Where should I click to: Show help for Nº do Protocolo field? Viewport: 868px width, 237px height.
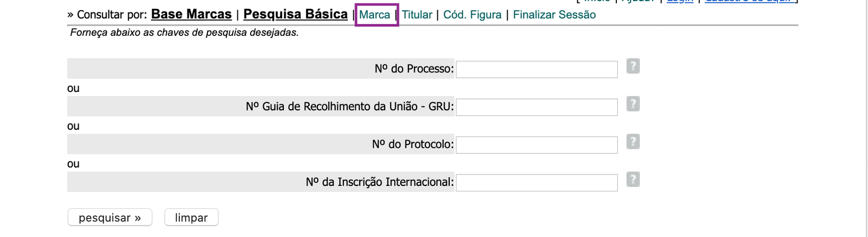pyautogui.click(x=633, y=142)
